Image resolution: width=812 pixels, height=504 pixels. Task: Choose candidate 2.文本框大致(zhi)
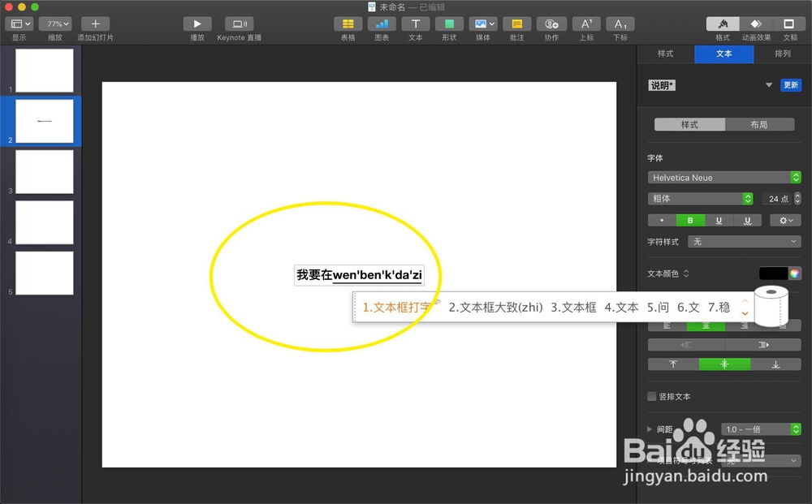click(495, 308)
